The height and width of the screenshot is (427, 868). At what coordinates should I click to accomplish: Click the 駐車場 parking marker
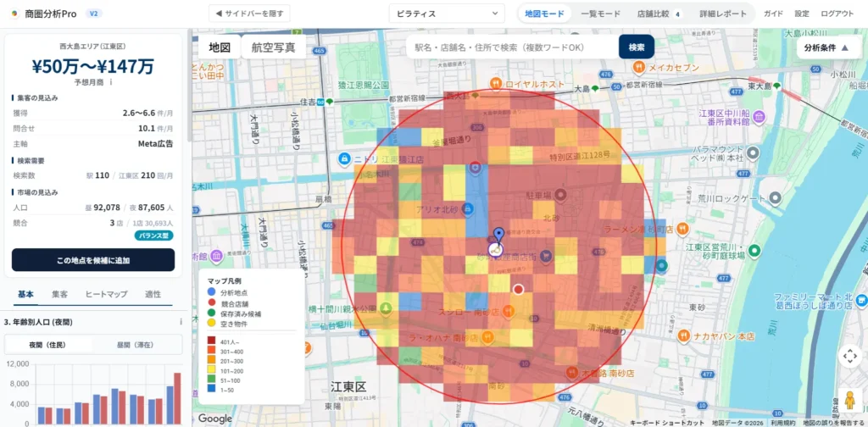tap(560, 195)
